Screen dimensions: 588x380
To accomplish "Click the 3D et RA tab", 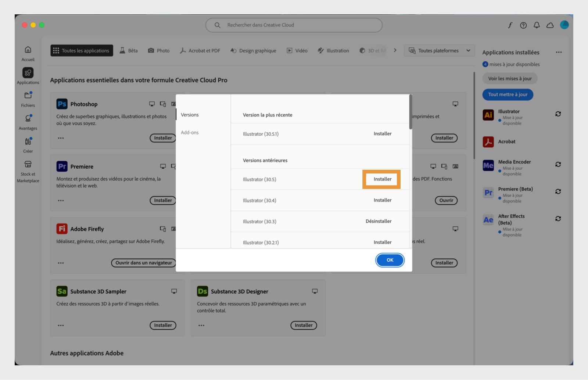I will (373, 51).
